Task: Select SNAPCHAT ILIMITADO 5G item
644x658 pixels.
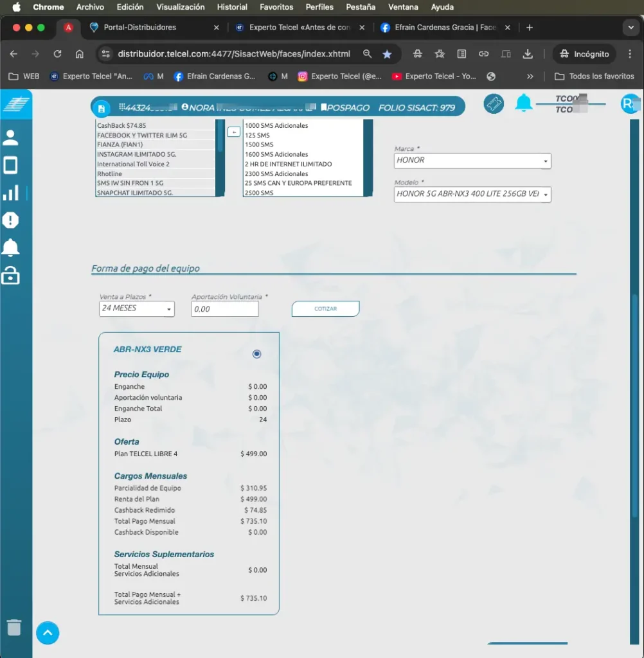Action: point(155,193)
